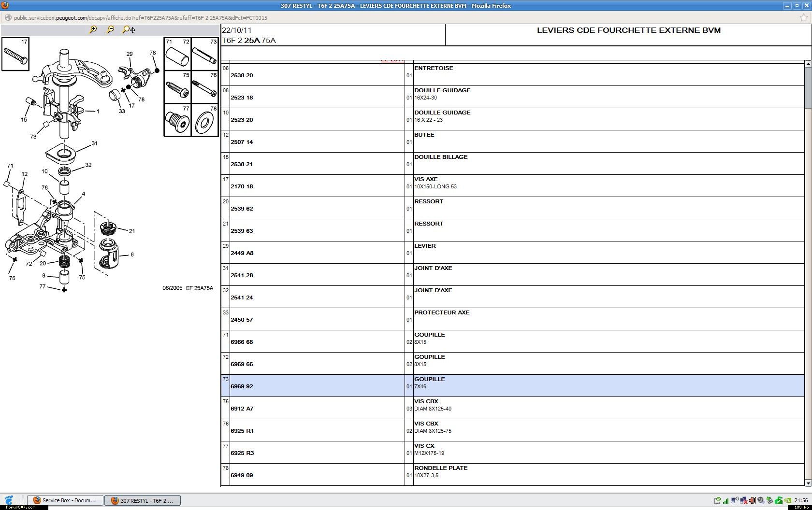The height and width of the screenshot is (510, 812).
Task: Click label 31 seal in the diagram
Action: [x=95, y=143]
